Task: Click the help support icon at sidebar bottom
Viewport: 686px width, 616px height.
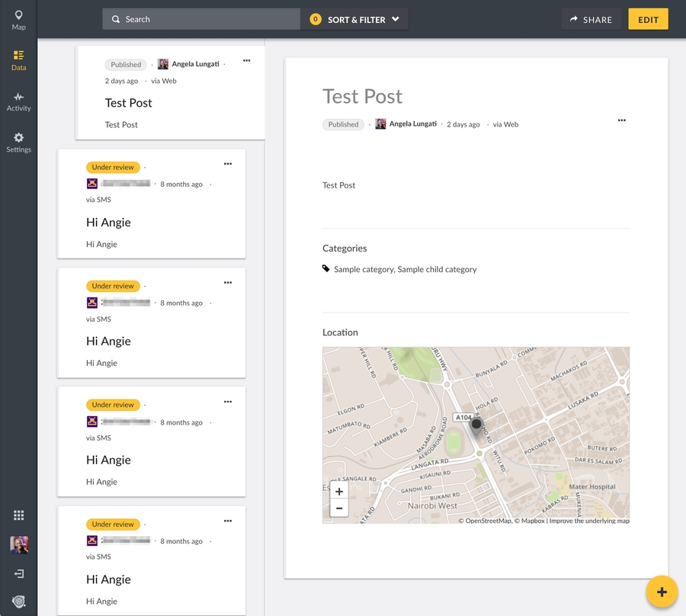Action: tap(18, 602)
